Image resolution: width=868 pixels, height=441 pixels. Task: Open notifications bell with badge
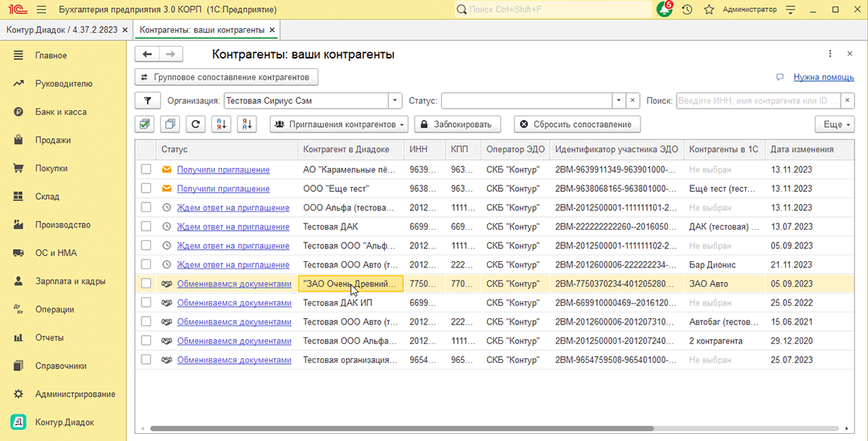(665, 10)
